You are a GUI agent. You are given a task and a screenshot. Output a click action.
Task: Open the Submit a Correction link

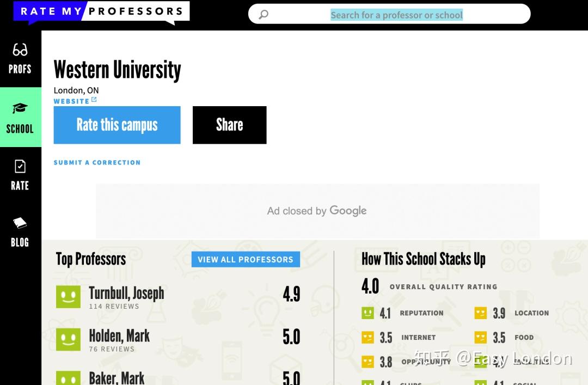(97, 162)
